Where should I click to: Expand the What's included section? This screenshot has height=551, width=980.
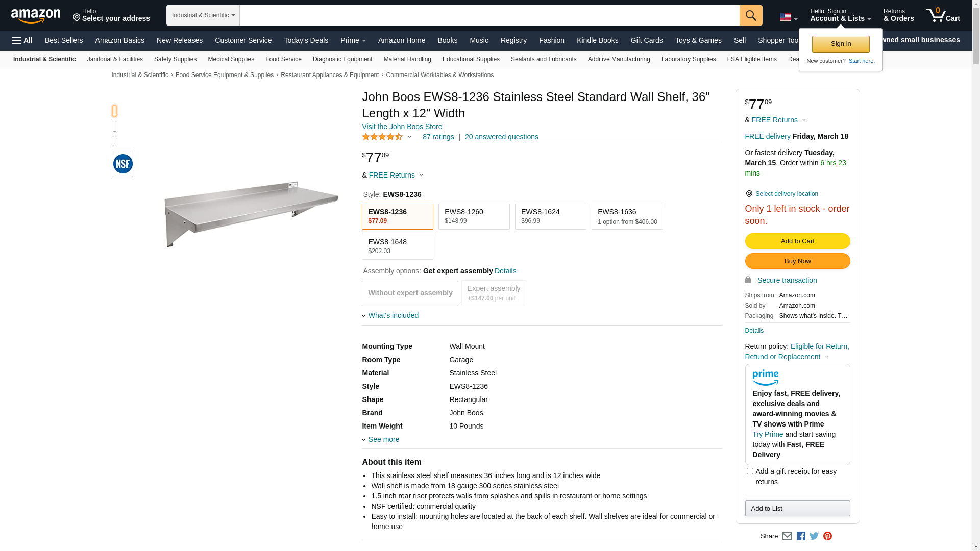pos(393,315)
